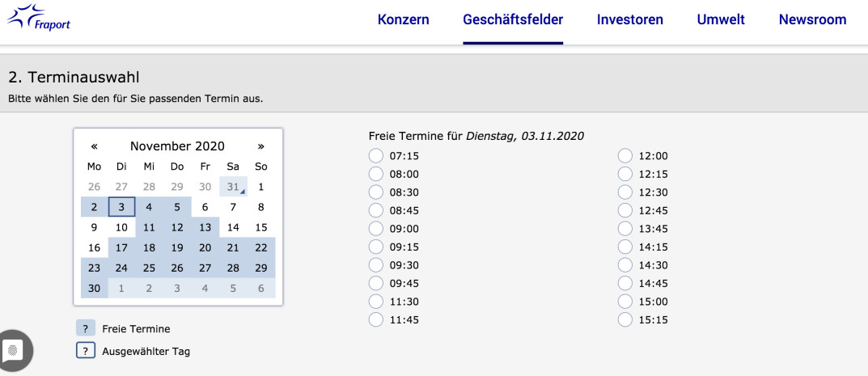
Task: Open the Geschäftsfelder menu
Action: pos(513,19)
